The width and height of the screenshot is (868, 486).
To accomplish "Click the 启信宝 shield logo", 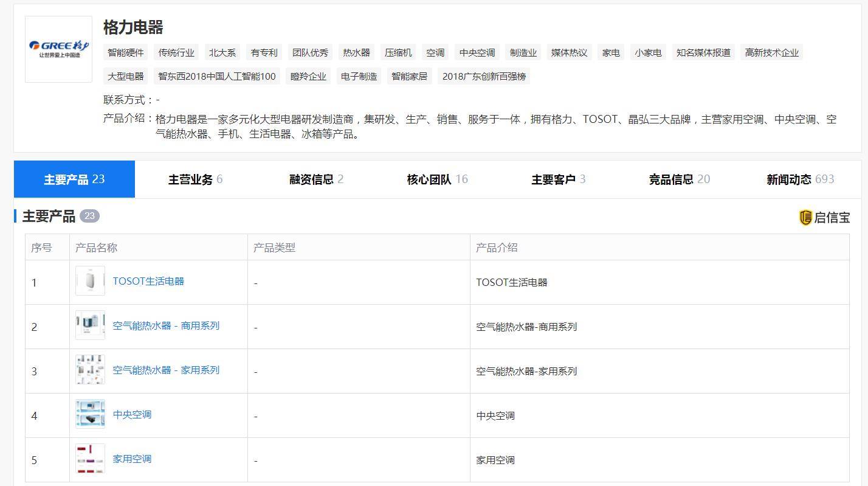I will [805, 217].
